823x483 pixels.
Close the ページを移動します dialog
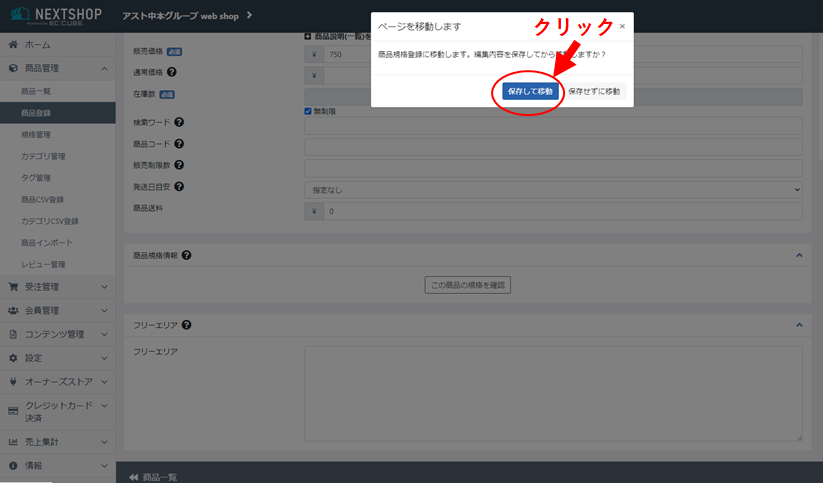click(x=621, y=26)
